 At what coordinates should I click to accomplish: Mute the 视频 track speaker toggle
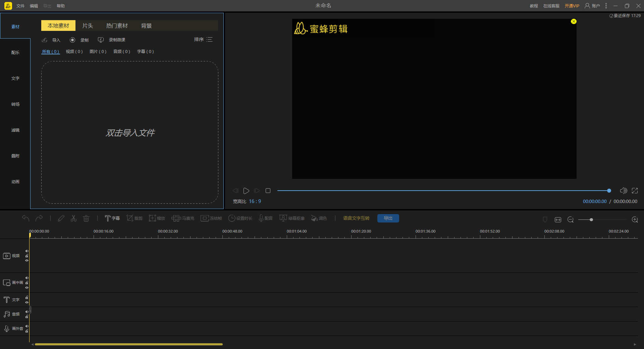27,251
